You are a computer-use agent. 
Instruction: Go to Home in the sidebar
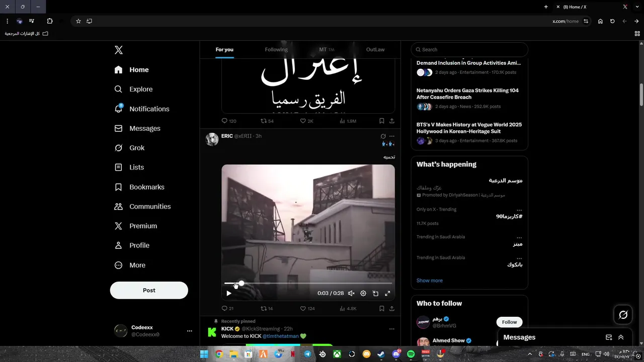131,70
